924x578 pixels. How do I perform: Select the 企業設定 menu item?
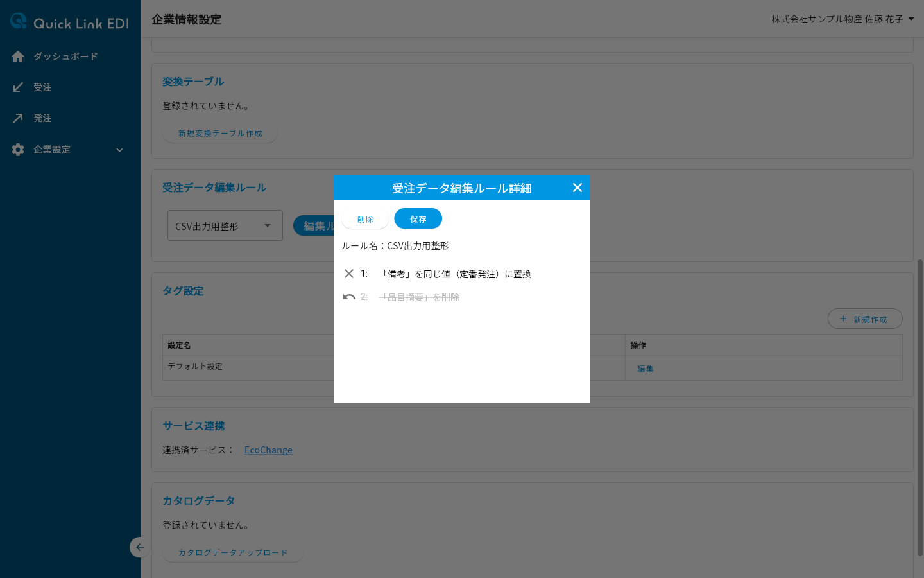tap(71, 150)
